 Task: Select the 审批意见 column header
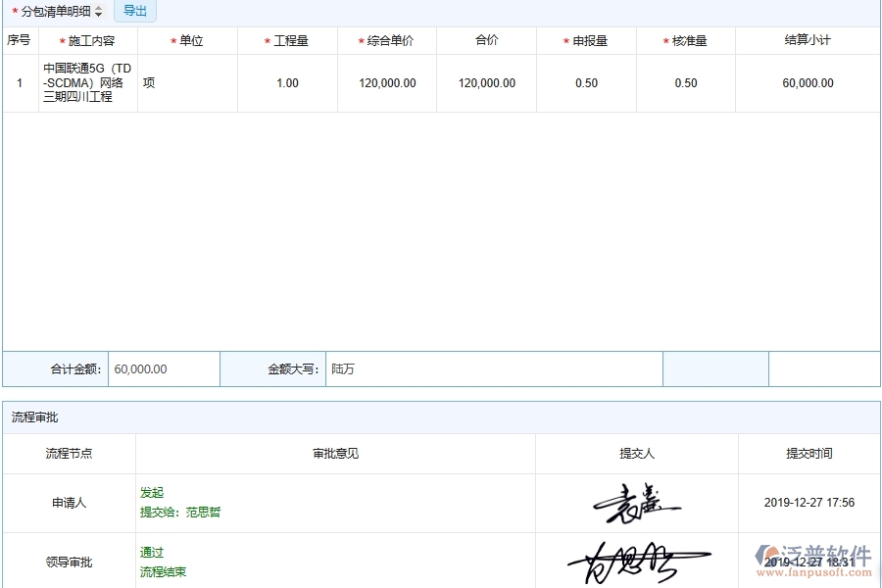point(335,453)
